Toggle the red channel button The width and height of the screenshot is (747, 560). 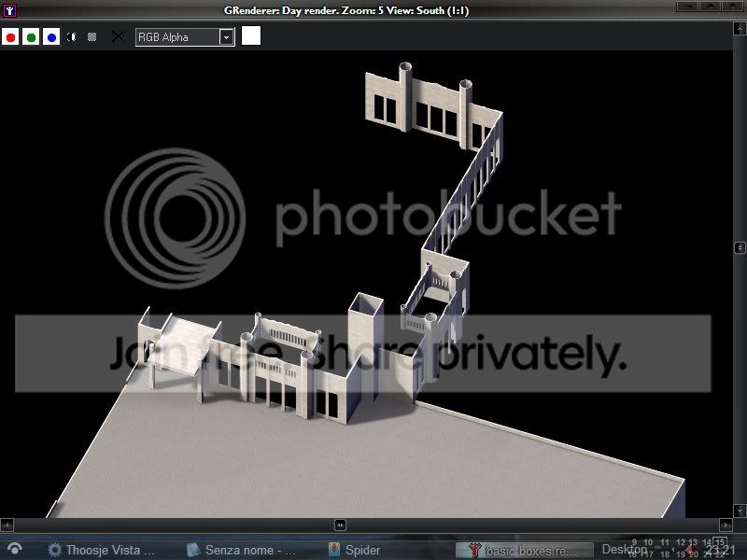pos(10,36)
